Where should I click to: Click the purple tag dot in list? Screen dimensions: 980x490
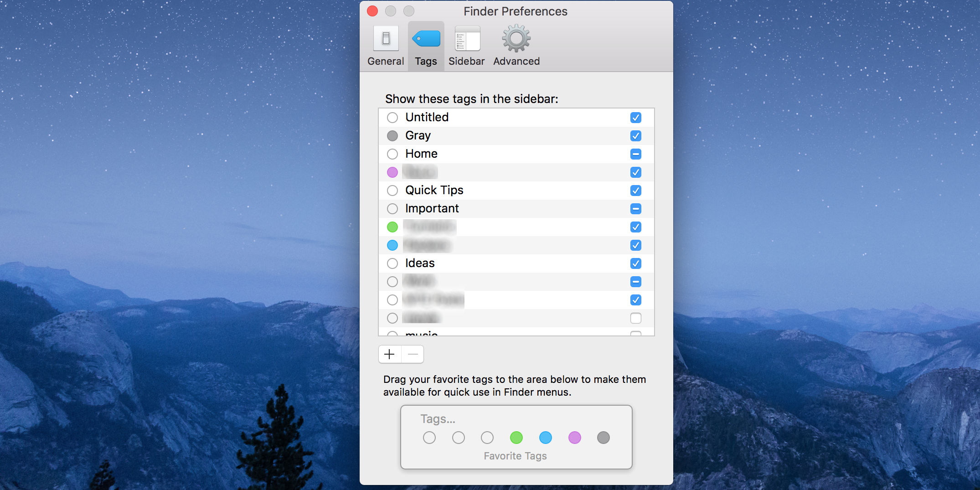(x=392, y=172)
